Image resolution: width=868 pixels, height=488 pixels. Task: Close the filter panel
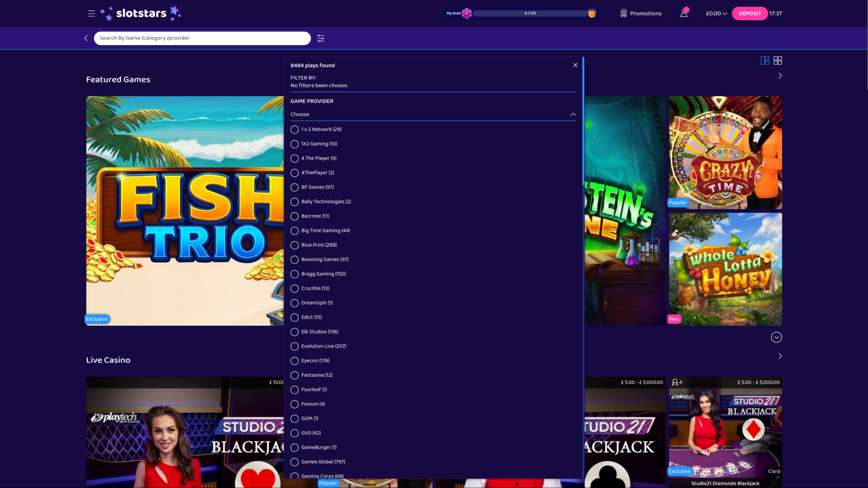[575, 65]
